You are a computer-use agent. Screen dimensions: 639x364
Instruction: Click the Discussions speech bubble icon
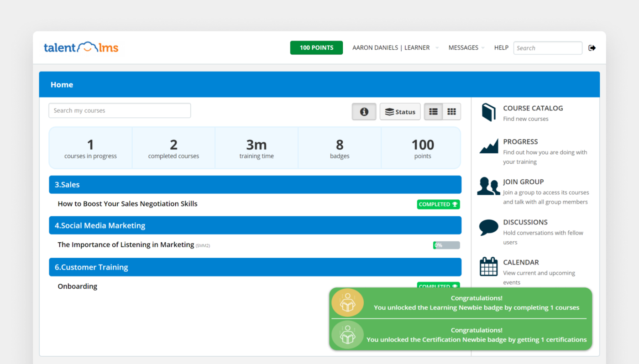[x=488, y=227]
